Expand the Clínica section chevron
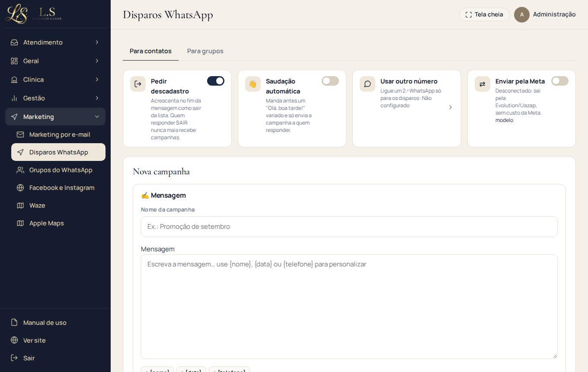This screenshot has width=588, height=372. point(97,80)
